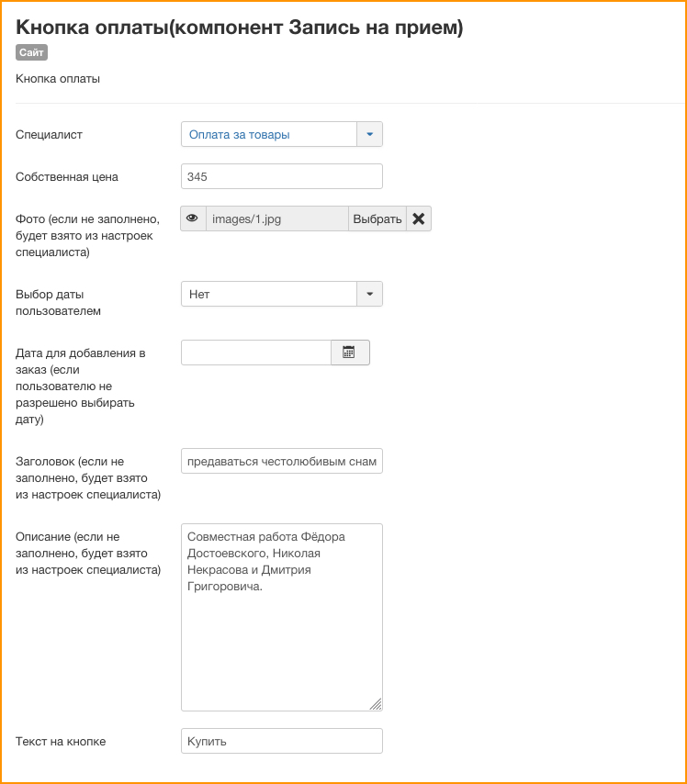Click the Кнопка оплаты page heading
687x784 pixels.
click(239, 27)
